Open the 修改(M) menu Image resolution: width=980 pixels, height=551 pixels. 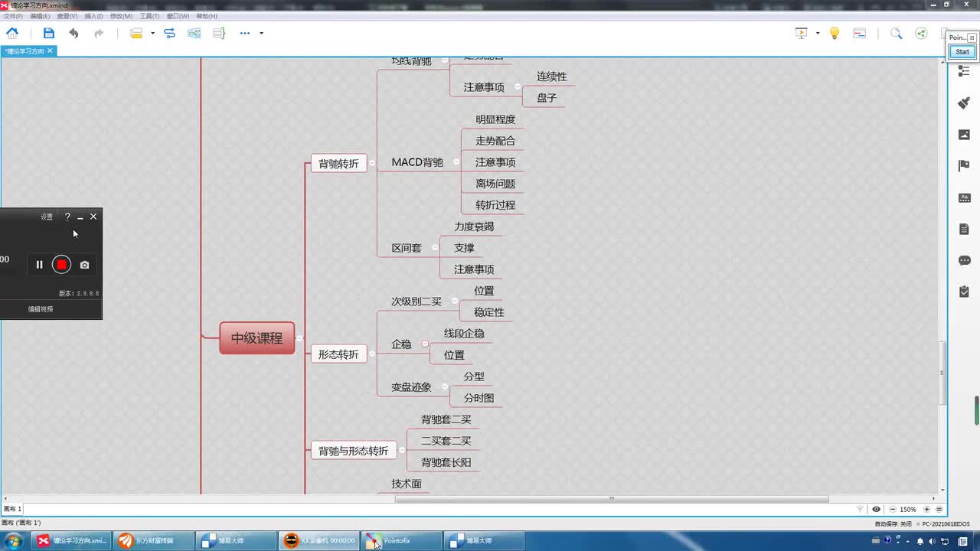point(121,16)
